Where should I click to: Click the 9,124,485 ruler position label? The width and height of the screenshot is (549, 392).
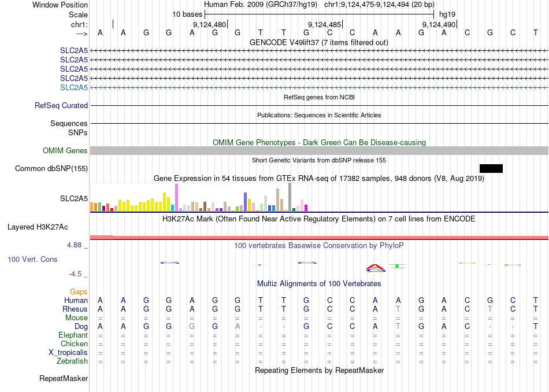[x=324, y=24]
